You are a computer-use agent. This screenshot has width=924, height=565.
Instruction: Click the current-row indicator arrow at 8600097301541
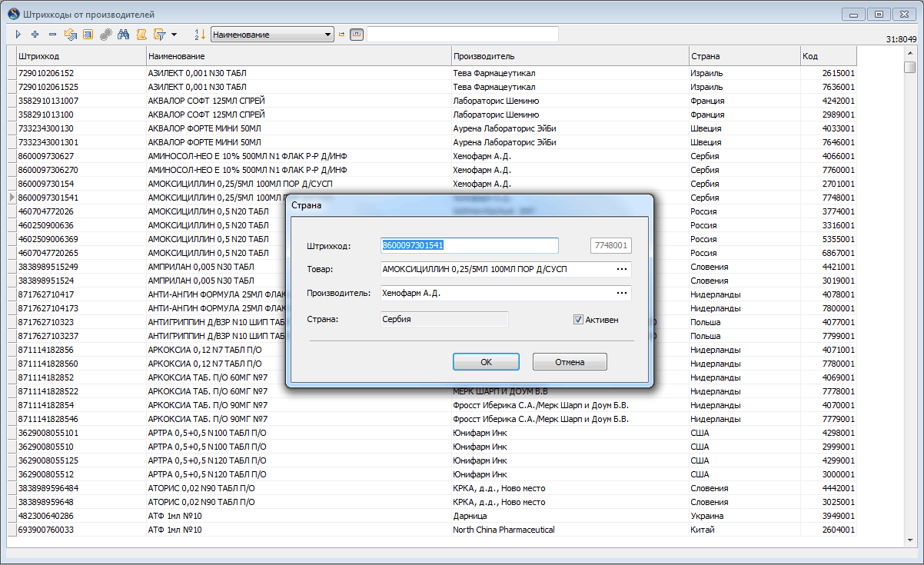click(x=12, y=198)
